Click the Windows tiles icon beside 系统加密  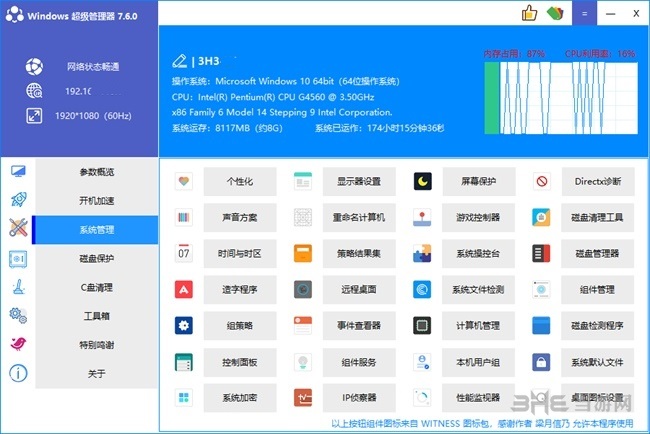pyautogui.click(x=184, y=398)
